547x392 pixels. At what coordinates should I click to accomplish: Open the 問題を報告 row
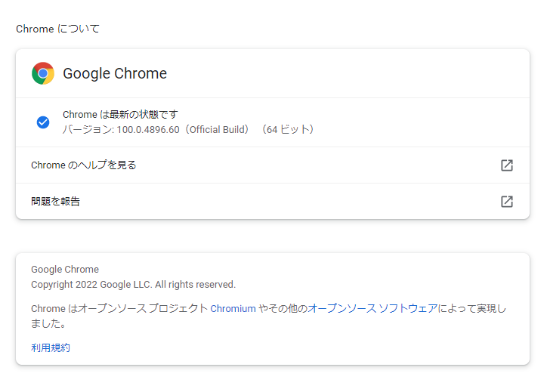(273, 202)
